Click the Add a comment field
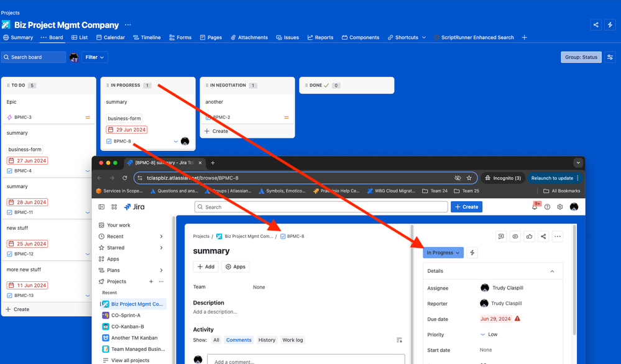This screenshot has height=364, width=621. pos(306,359)
